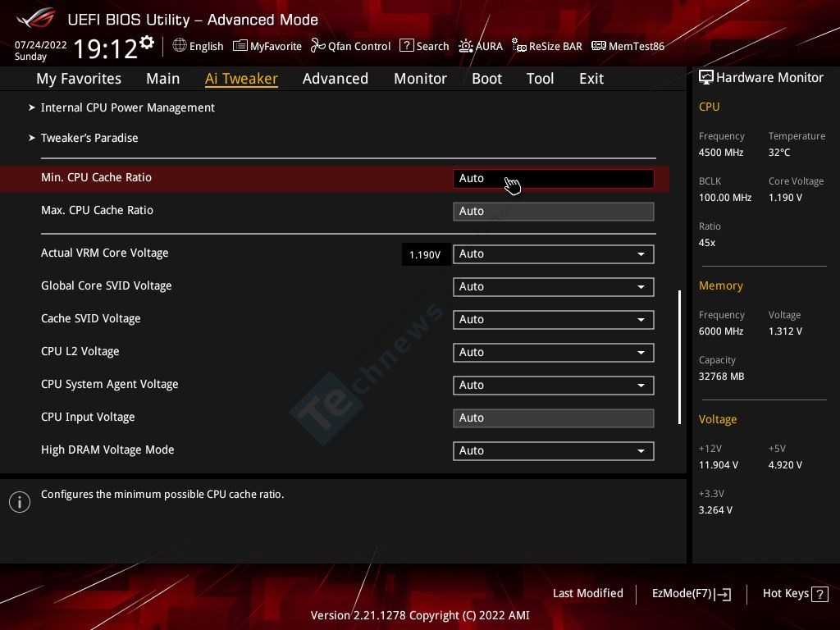Click CPU frequency value 4500 MHz

pyautogui.click(x=721, y=153)
